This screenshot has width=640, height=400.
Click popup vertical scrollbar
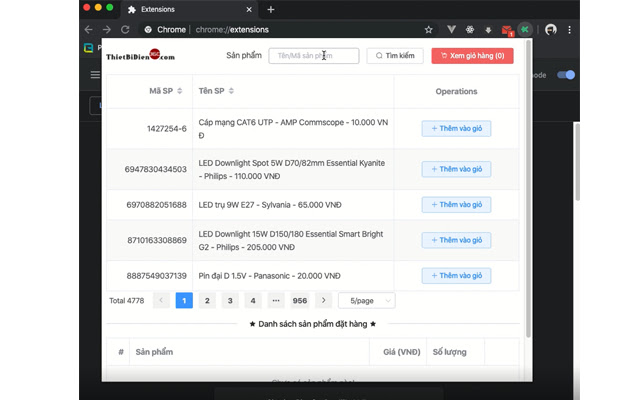pyautogui.click(x=528, y=188)
